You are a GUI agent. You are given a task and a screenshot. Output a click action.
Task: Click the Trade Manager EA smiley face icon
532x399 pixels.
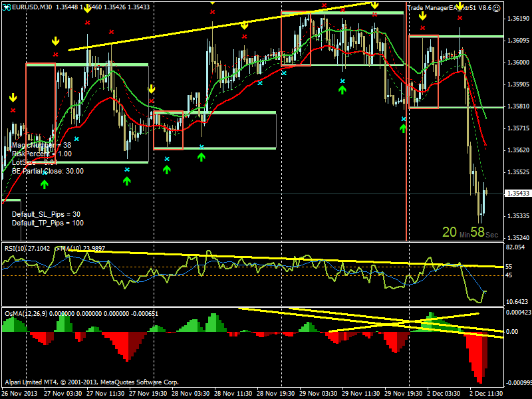[x=496, y=8]
